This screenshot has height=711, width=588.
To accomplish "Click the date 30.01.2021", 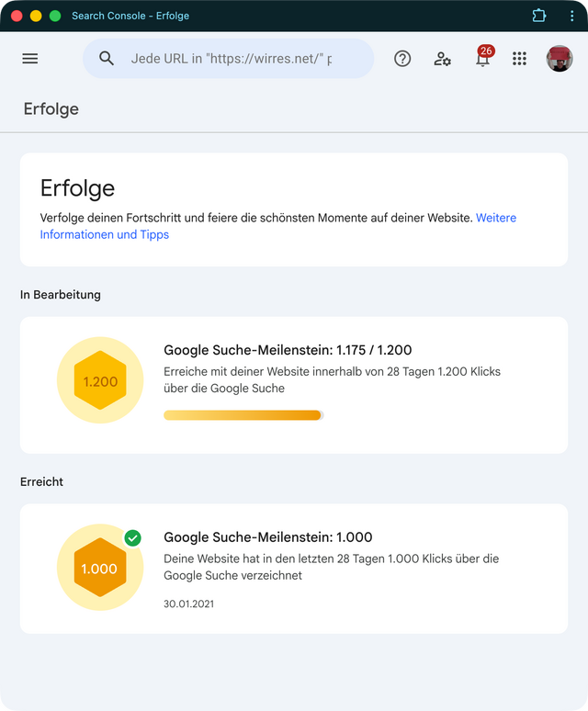I will click(188, 604).
